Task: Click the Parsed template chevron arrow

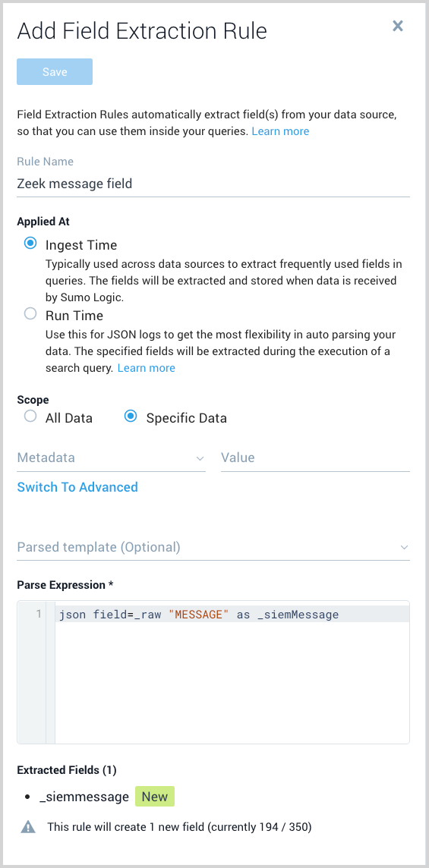Action: (404, 548)
